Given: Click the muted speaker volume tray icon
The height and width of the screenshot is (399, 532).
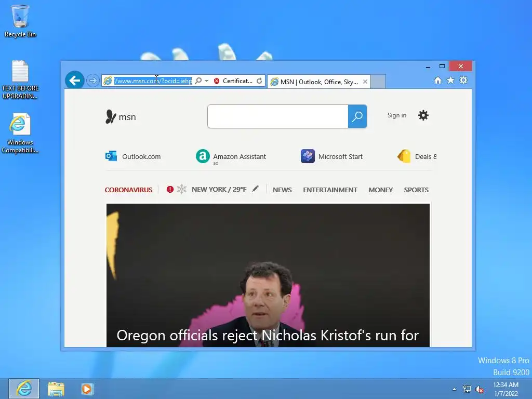Looking at the screenshot, I should click(x=480, y=389).
